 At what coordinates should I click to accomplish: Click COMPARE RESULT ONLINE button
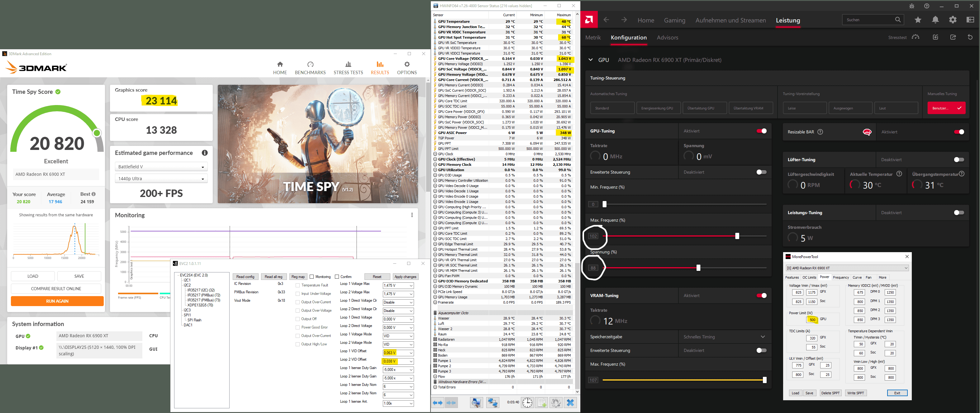tap(56, 289)
